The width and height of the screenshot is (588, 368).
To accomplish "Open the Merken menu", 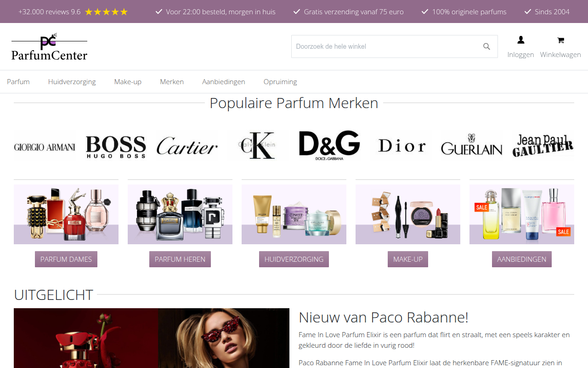I will pos(172,82).
